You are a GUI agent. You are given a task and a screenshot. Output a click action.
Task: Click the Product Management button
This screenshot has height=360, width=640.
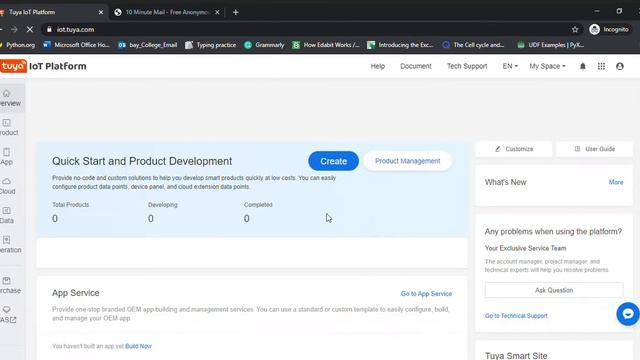pyautogui.click(x=407, y=161)
